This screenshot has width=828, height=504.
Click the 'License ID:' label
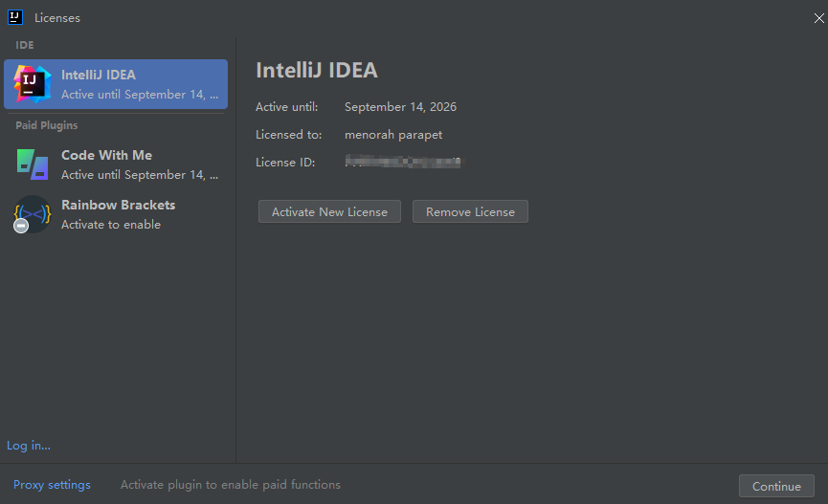pos(285,162)
